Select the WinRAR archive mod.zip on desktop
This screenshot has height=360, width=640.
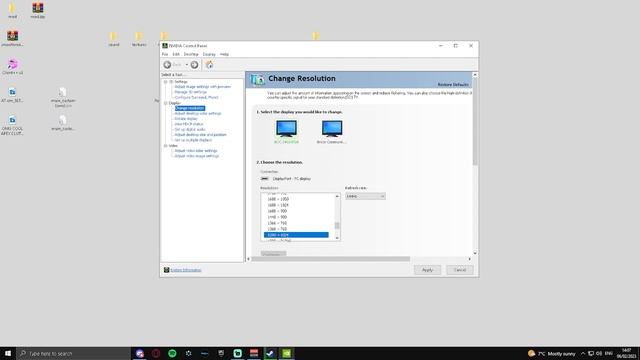tap(38, 10)
